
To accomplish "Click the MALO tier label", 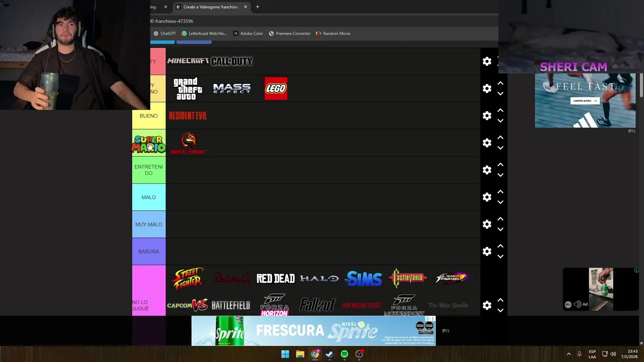I will [x=148, y=197].
